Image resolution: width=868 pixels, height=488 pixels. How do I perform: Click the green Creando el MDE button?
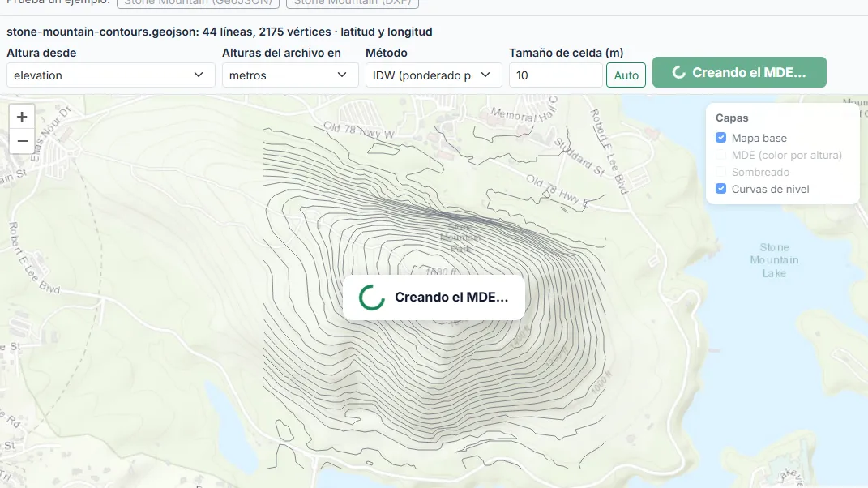tap(739, 73)
